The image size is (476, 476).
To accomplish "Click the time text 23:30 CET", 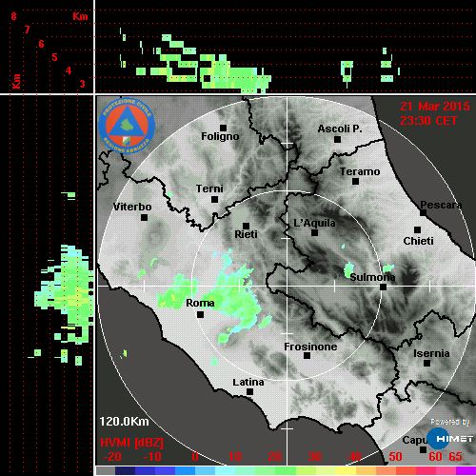I will (428, 121).
